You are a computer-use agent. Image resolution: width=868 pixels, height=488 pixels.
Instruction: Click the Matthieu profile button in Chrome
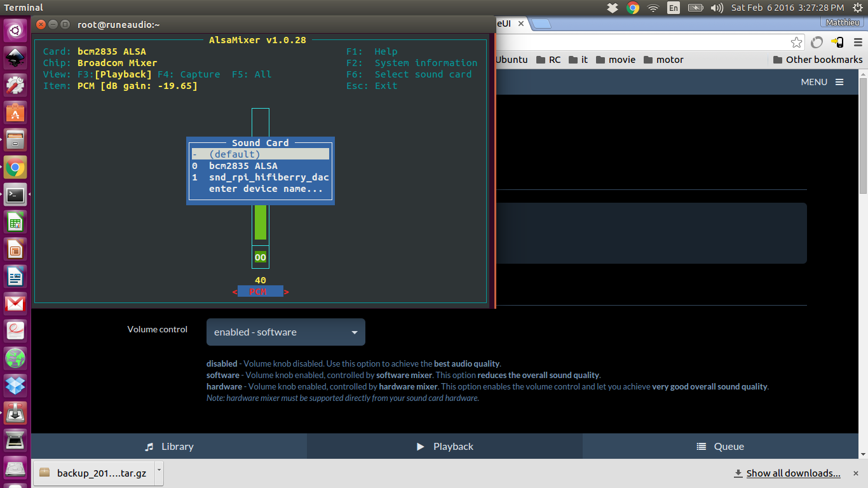click(x=843, y=23)
